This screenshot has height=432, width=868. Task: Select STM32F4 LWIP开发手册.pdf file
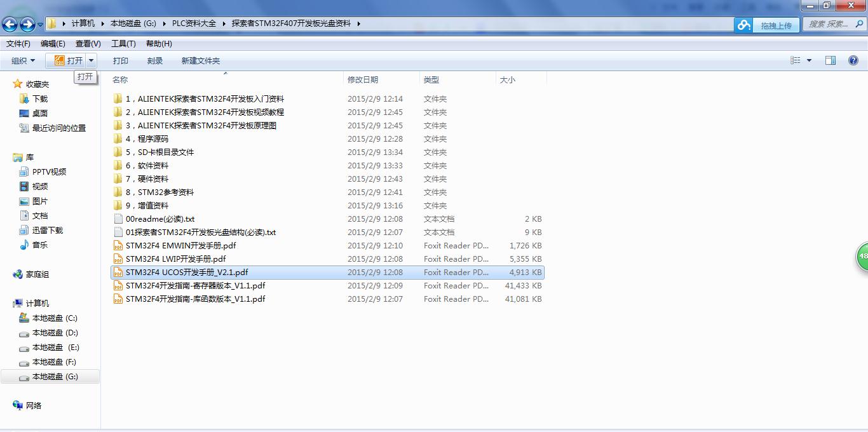coord(175,259)
